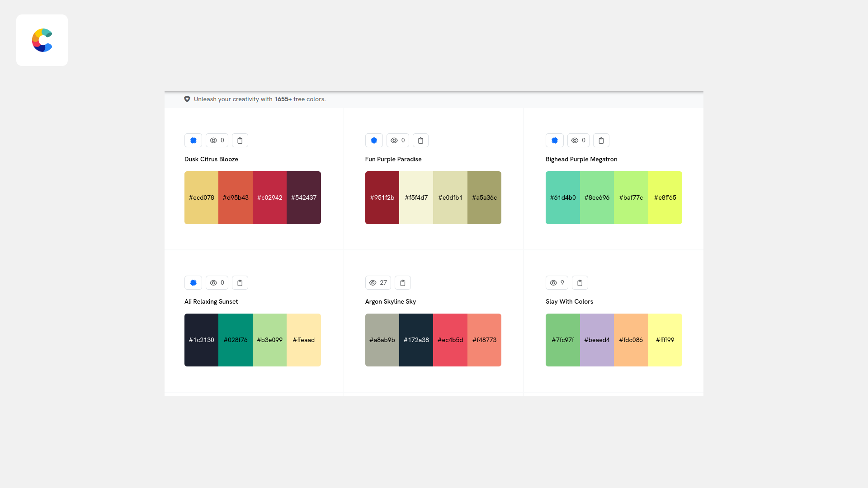Toggle the eye views button on Bighead Purple Megatron
Screen dimensions: 868x488
578,141
